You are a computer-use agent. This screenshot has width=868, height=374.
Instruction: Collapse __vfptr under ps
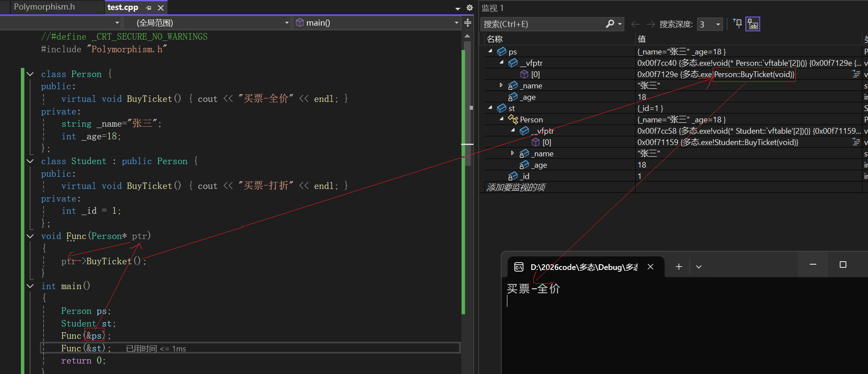[502, 62]
